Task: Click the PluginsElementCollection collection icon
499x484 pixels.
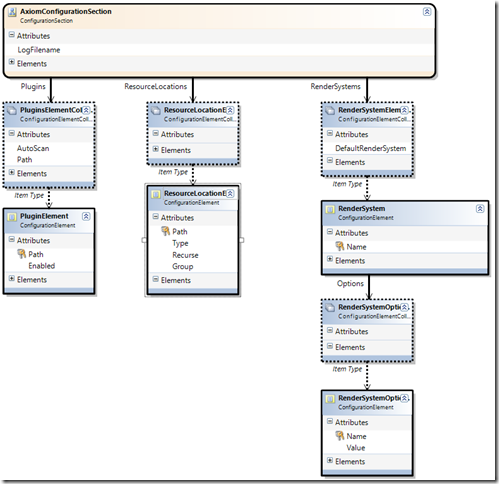Action: 12,110
